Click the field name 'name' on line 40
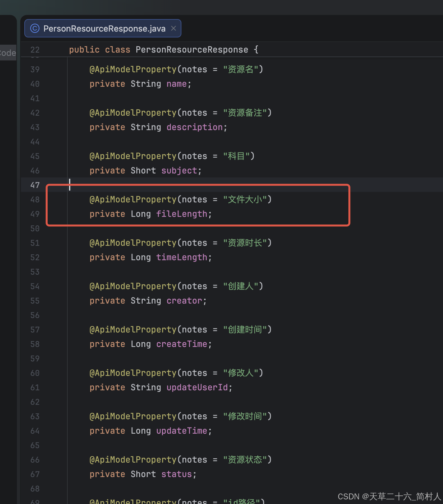 pos(176,84)
